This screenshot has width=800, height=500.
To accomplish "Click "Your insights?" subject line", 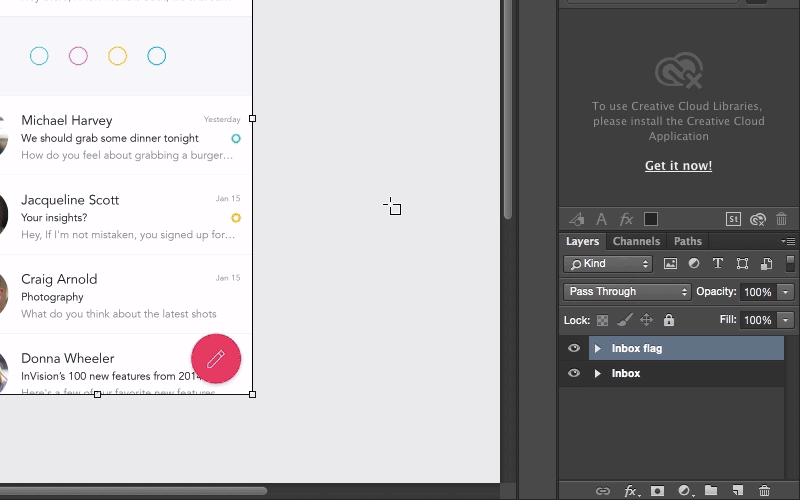I will (x=54, y=218).
